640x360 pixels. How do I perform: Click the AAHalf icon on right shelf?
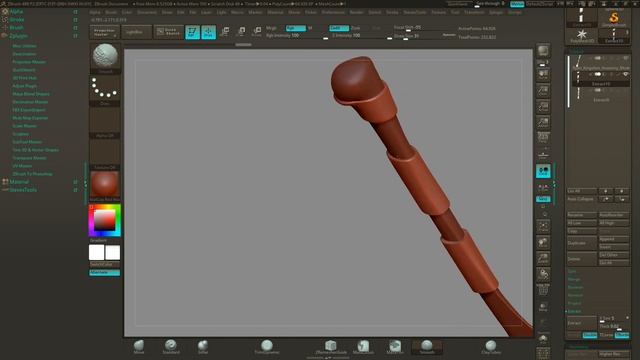click(543, 122)
